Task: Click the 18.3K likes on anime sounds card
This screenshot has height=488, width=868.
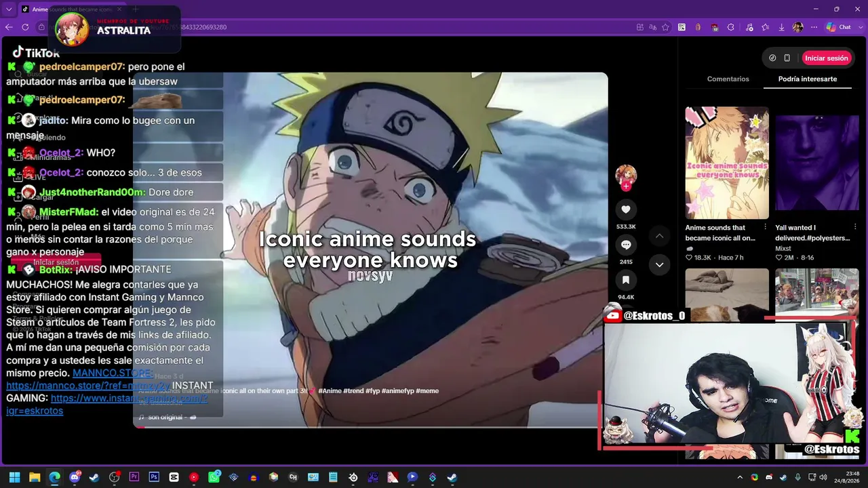Action: pyautogui.click(x=698, y=258)
